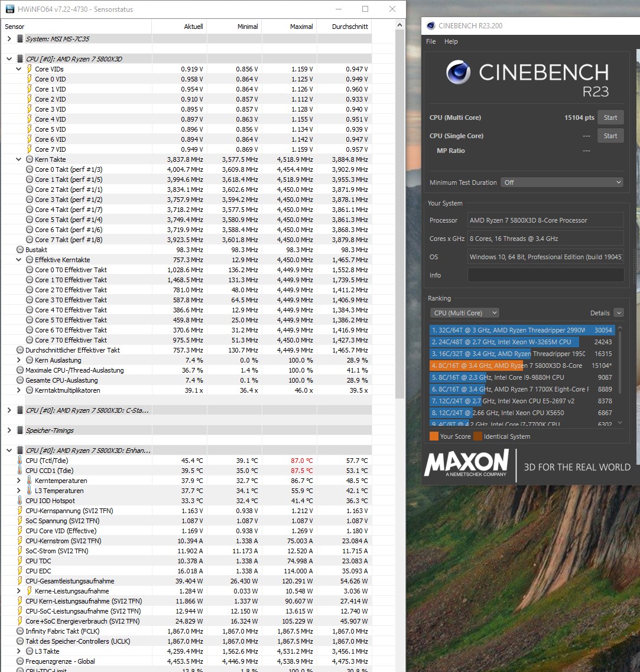The width and height of the screenshot is (640, 672).
Task: Click the HWiNFO scrollbar up arrow
Action: pyautogui.click(x=399, y=25)
